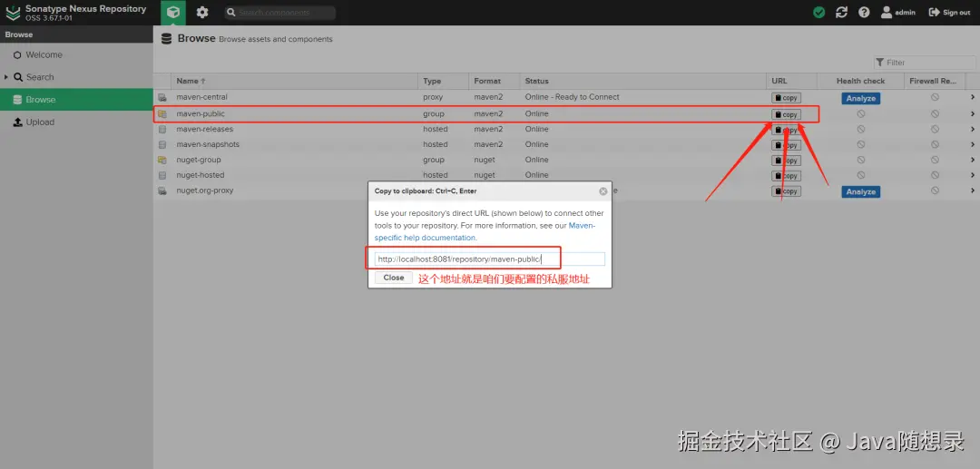Select Welcome in the sidebar
The image size is (980, 469).
[44, 55]
